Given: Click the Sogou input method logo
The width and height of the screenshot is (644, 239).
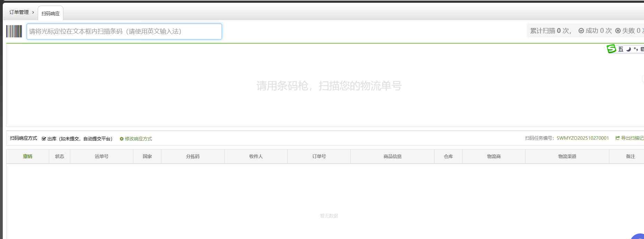Looking at the screenshot, I should [x=611, y=49].
